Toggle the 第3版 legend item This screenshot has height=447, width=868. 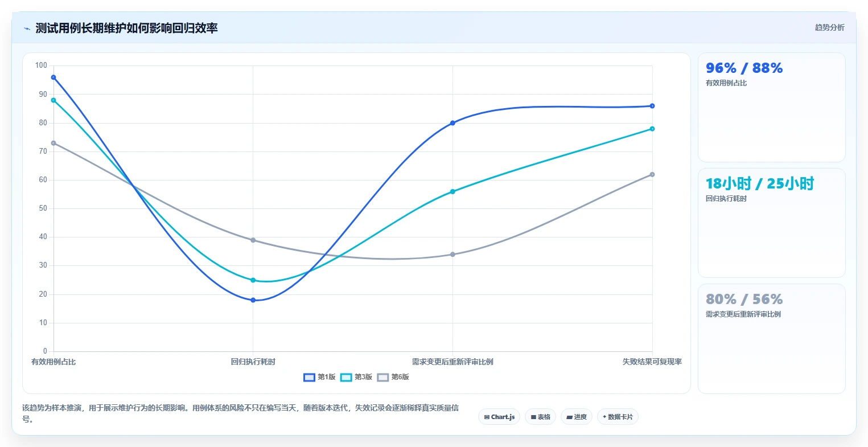357,377
